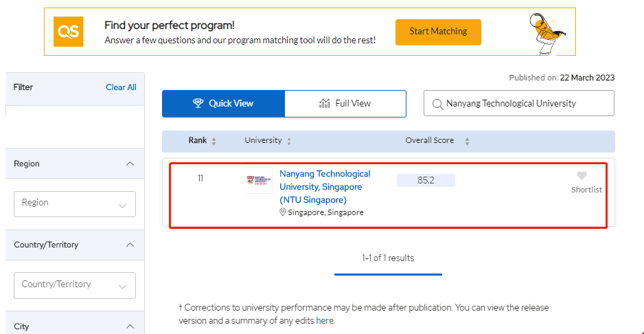644x334 pixels.
Task: Click the Overall Score column header
Action: pos(430,140)
